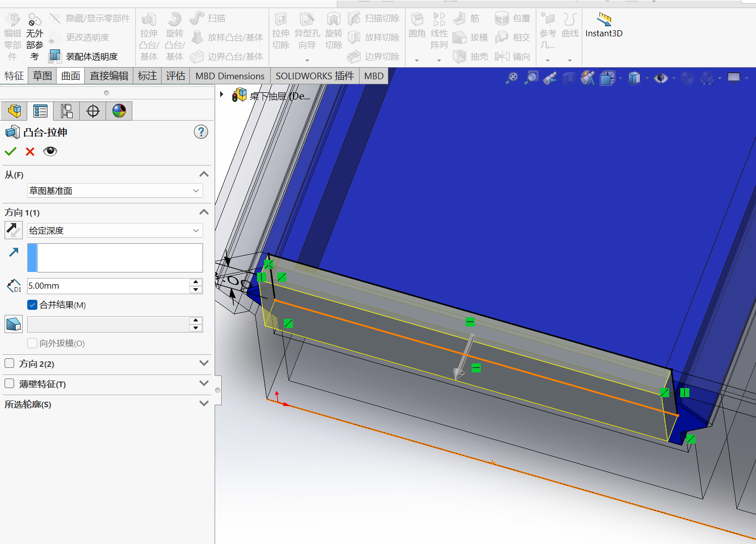
Task: Expand Selected Contours (所选轮廓) section
Action: click(204, 404)
